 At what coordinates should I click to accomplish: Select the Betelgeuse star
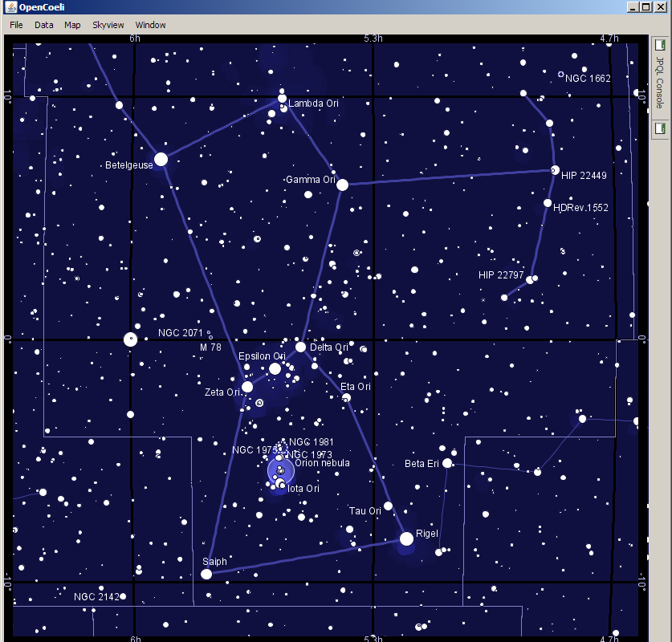tap(161, 160)
